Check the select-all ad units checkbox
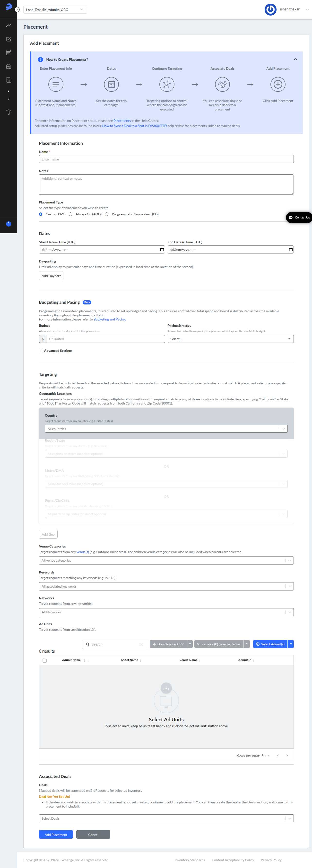Image resolution: width=312 pixels, height=868 pixels. [44, 660]
